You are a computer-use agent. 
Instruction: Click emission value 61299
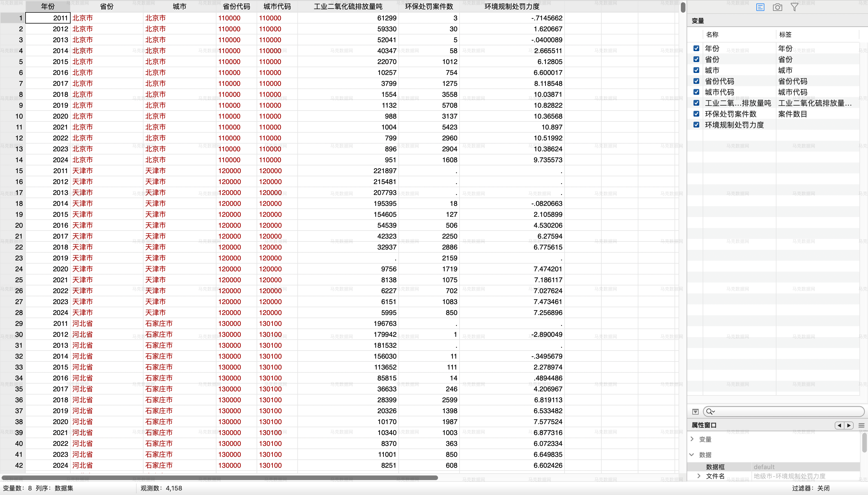pos(387,18)
